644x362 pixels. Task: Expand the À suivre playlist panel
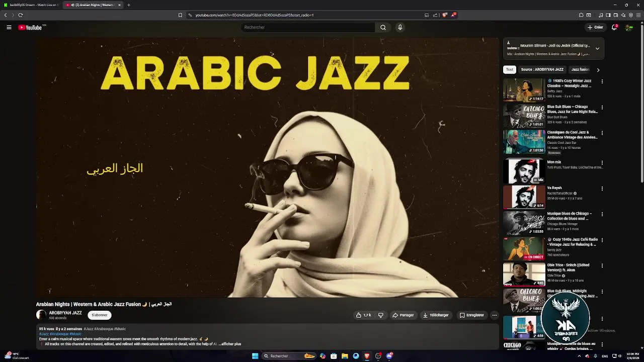click(x=597, y=49)
